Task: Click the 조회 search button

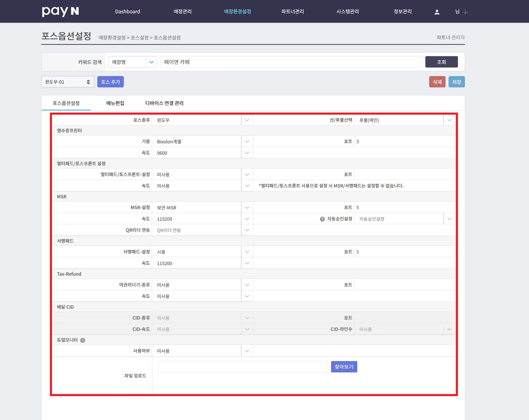Action: 441,62
